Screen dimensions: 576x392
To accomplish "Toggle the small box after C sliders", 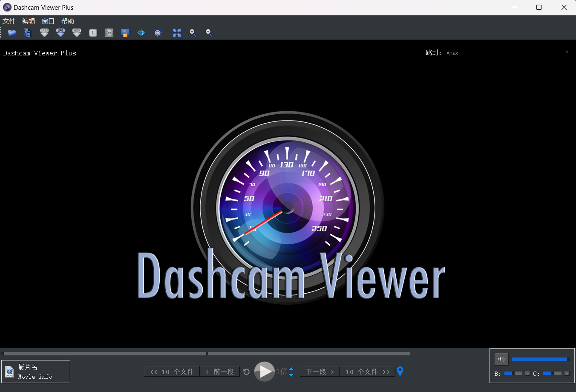I will [x=567, y=373].
